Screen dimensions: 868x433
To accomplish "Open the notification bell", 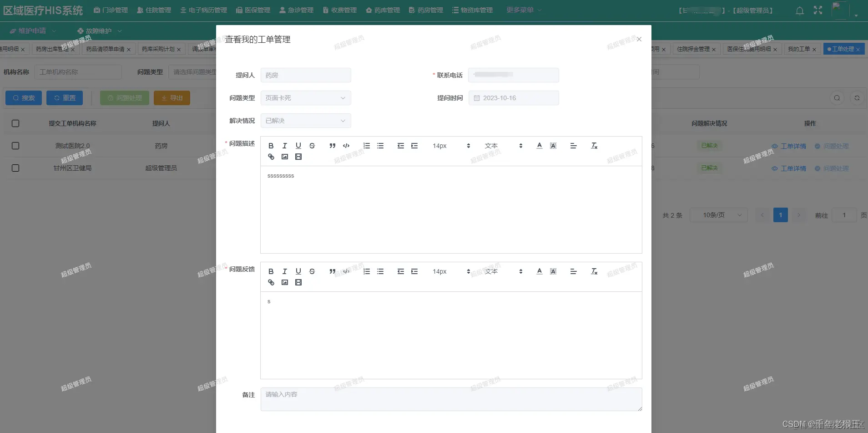I will [799, 10].
